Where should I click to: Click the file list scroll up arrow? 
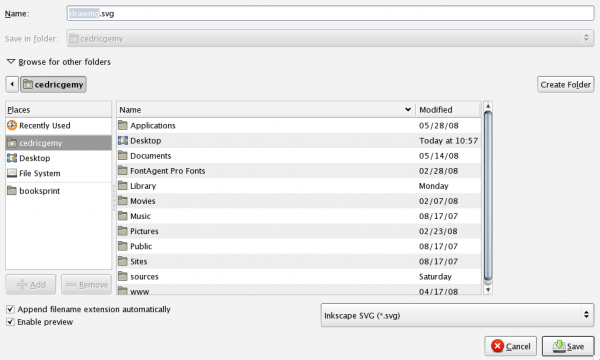pos(488,106)
